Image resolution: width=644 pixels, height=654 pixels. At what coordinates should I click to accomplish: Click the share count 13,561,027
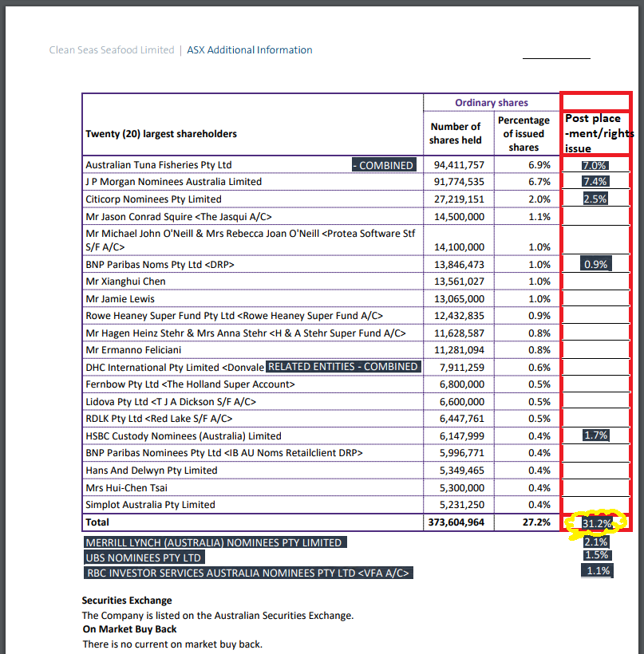[459, 282]
